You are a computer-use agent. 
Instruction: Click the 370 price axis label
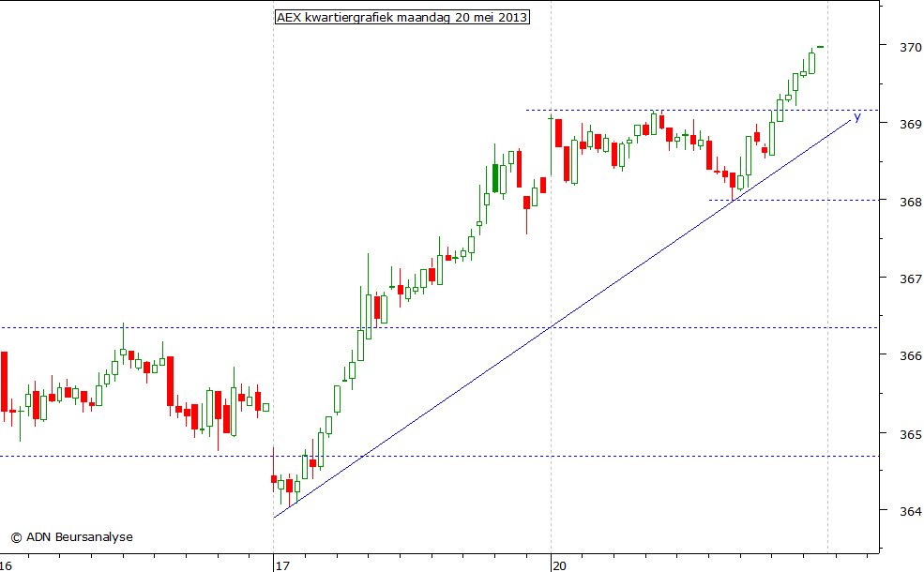click(x=911, y=47)
